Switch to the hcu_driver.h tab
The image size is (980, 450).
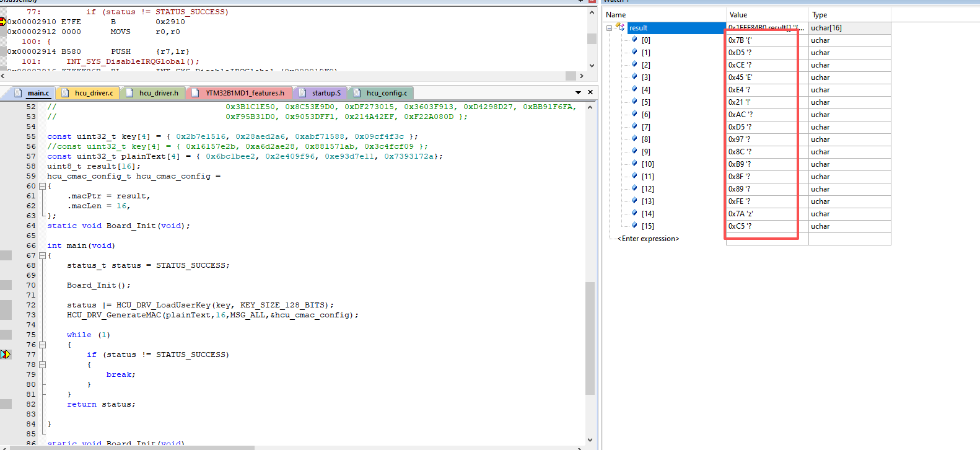[x=158, y=93]
